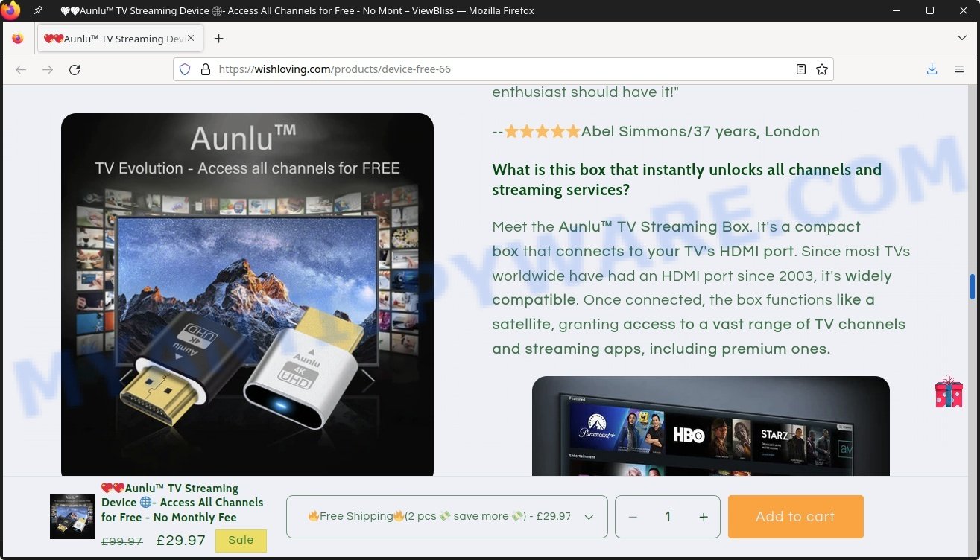Open the gift box promo icon
This screenshot has width=980, height=560.
949,392
